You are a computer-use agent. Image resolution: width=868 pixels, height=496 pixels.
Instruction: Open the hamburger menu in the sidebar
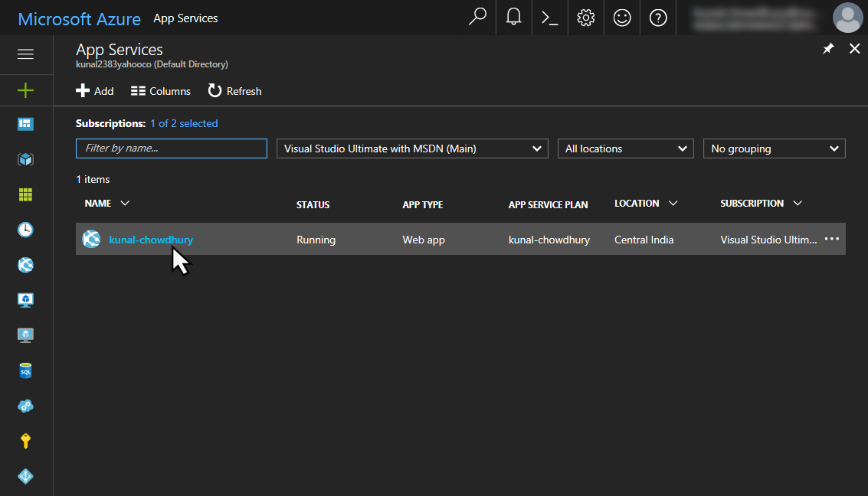25,54
